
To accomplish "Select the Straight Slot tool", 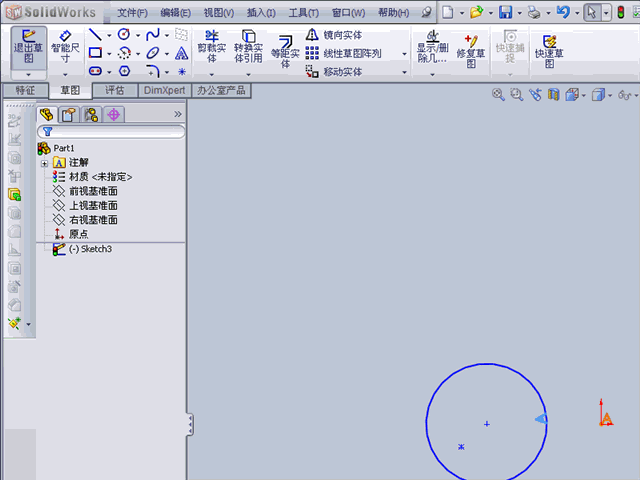I will (95, 71).
